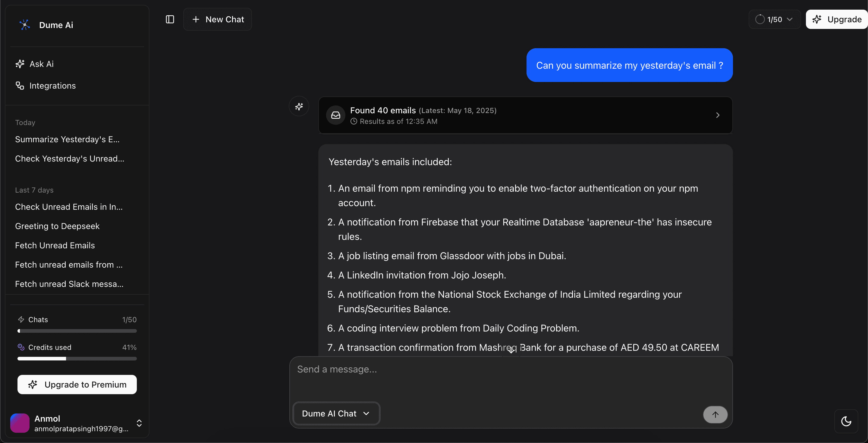Click Anmol's profile avatar
868x443 pixels.
(x=20, y=423)
